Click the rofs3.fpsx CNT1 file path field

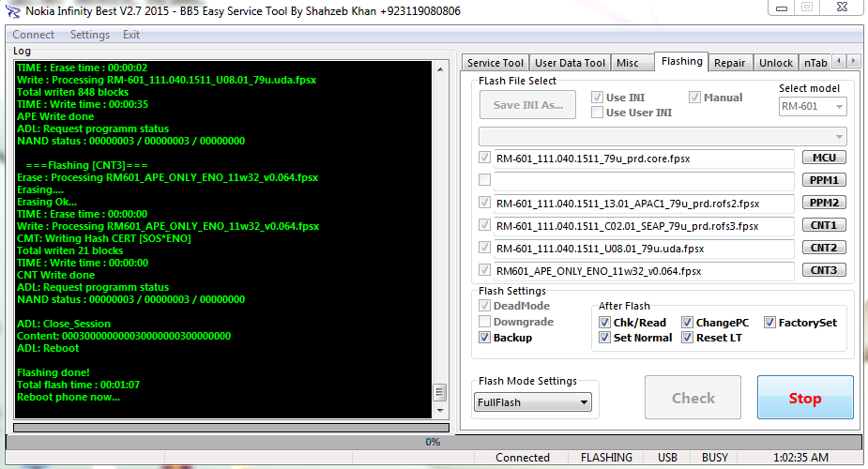(x=643, y=226)
